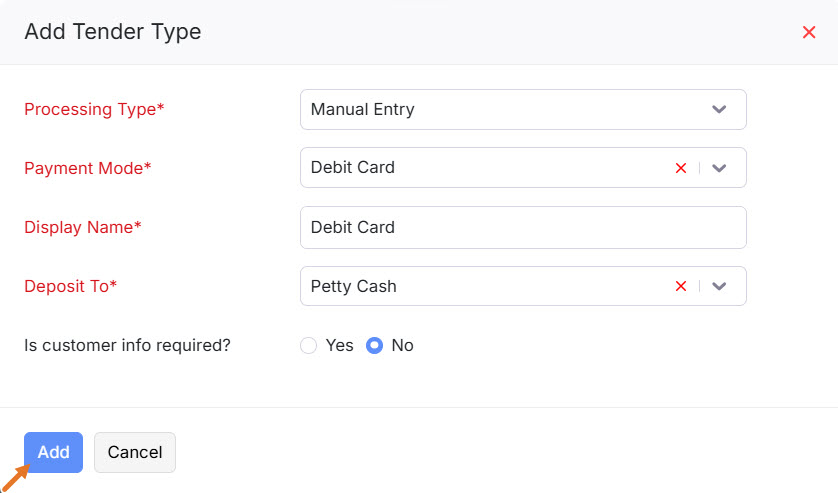This screenshot has height=493, width=838.
Task: Clear the Petty Cash deposit selection
Action: (x=681, y=286)
